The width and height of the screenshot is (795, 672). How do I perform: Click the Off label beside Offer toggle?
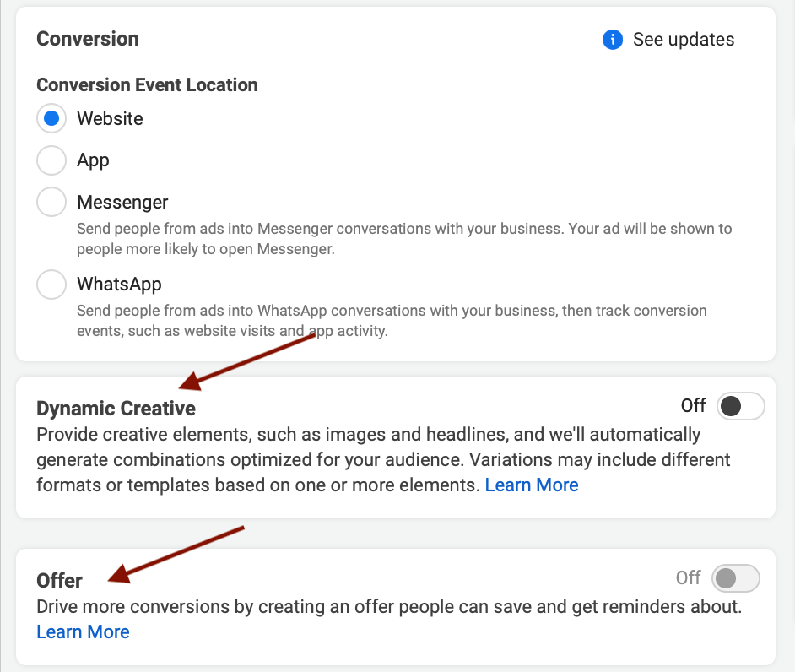click(688, 578)
